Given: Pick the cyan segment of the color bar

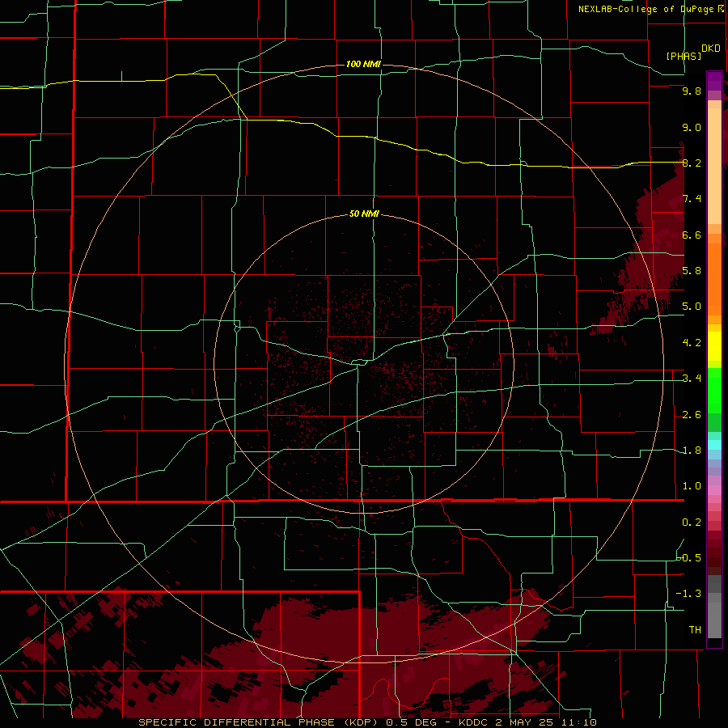Looking at the screenshot, I should tap(714, 445).
